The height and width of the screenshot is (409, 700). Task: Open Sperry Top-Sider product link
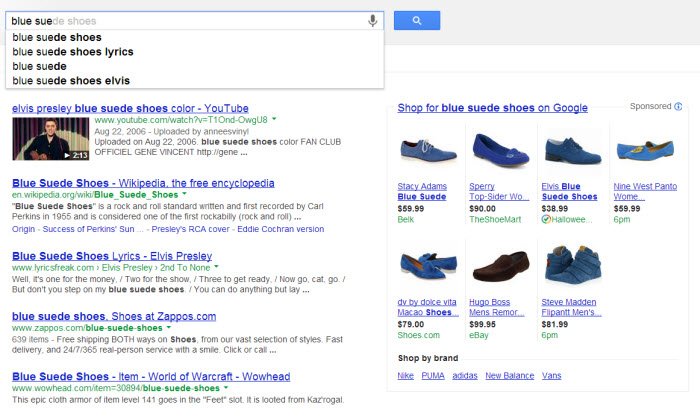coord(499,192)
